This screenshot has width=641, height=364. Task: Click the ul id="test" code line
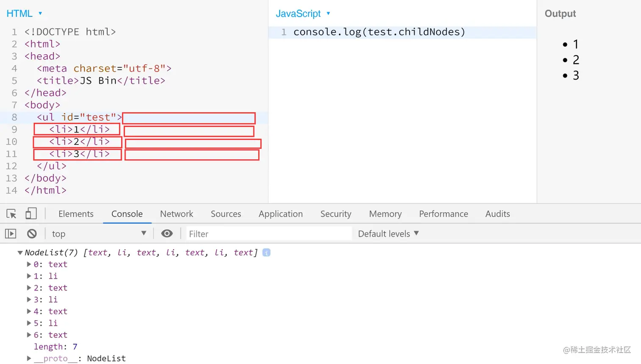pos(79,117)
